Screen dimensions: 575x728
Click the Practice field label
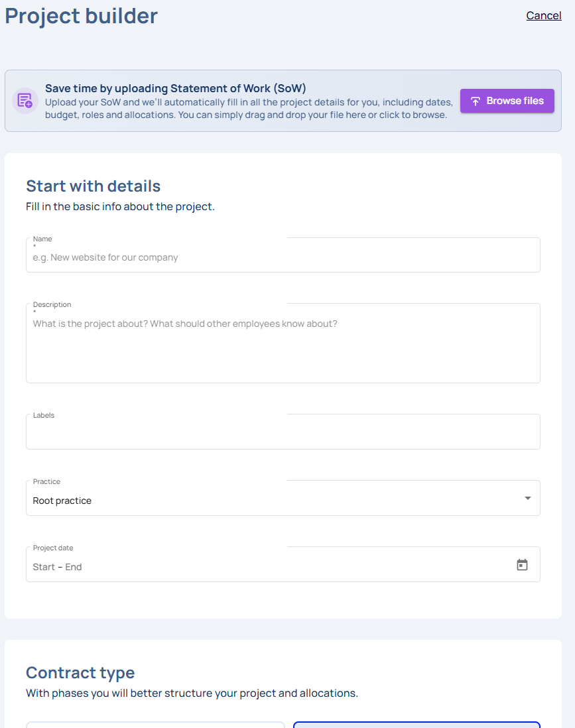pos(46,481)
